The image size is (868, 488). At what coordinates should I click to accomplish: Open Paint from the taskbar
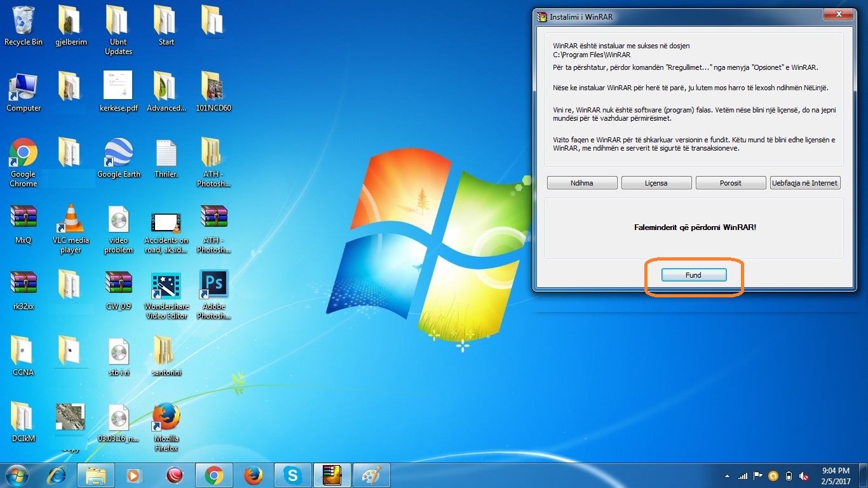pyautogui.click(x=372, y=475)
